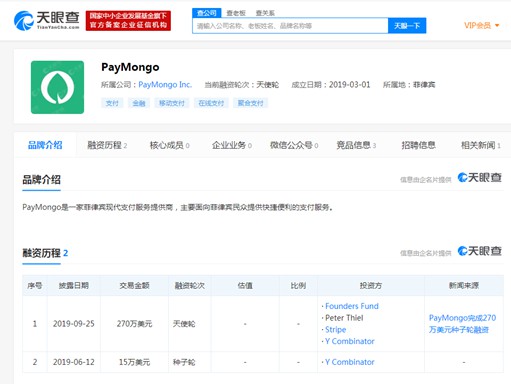Select the 查老板 search tab
Image resolution: width=511 pixels, height=384 pixels.
(236, 13)
